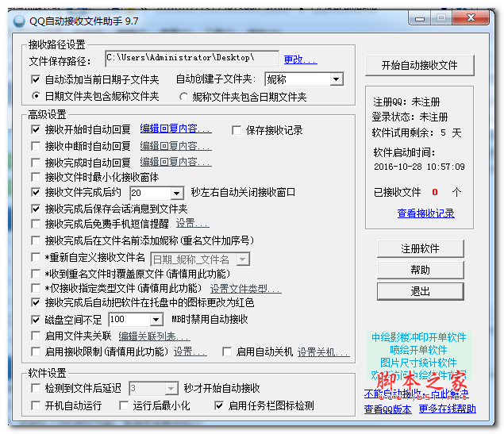The height and width of the screenshot is (434, 504).
Task: Select 日期文件夹包含昵称文件夹 radio button
Action: pos(36,96)
